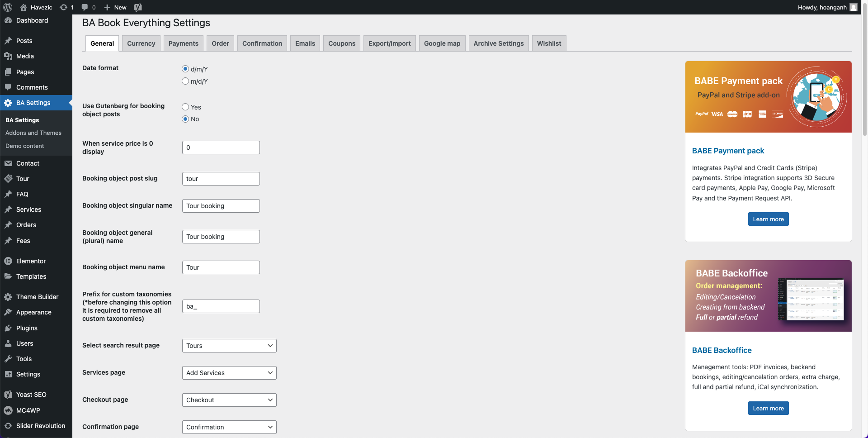868x438 pixels.
Task: Open the Export/import tab
Action: pos(390,43)
